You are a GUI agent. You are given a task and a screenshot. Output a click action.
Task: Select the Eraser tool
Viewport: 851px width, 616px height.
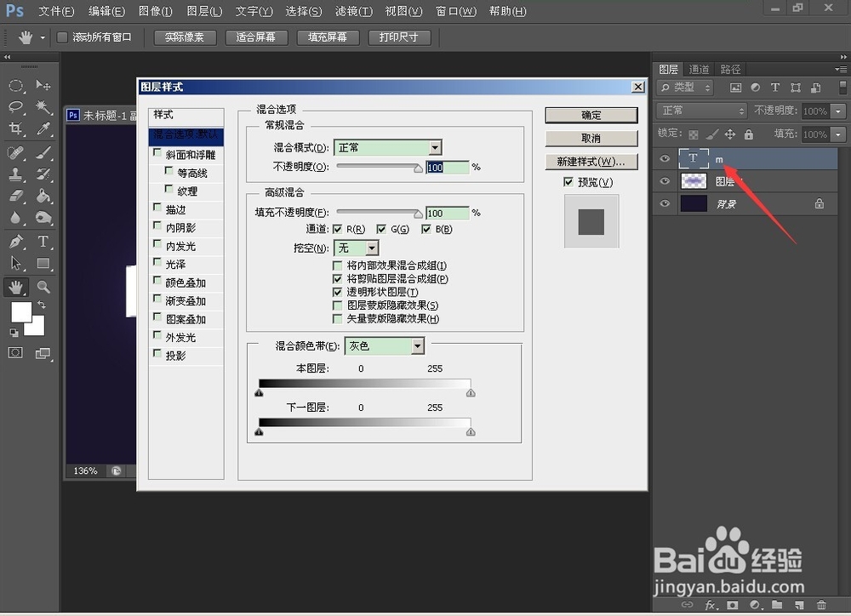coord(15,196)
